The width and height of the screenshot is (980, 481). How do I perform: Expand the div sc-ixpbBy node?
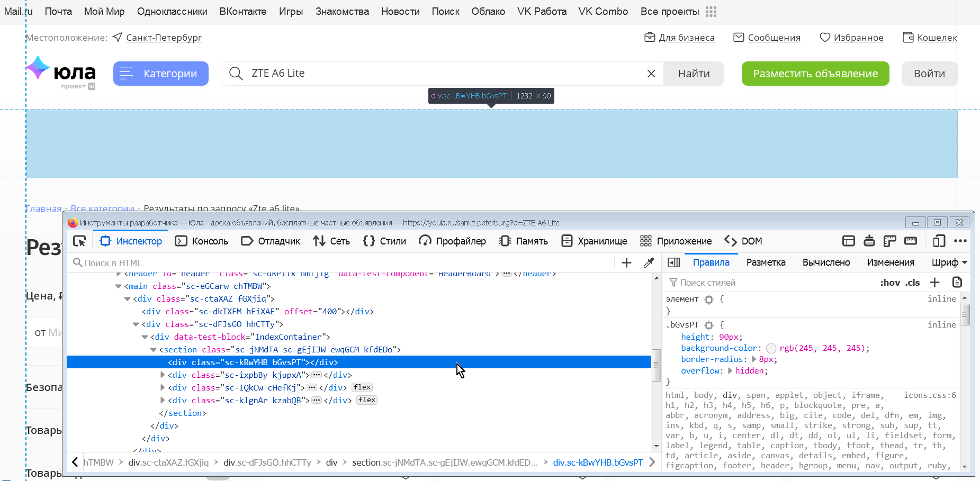[163, 375]
